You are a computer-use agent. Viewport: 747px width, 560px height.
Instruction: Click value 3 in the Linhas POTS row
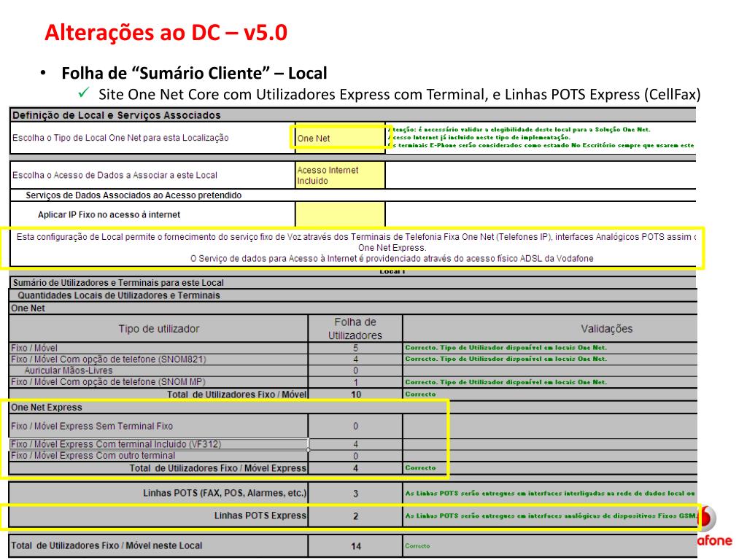(355, 494)
